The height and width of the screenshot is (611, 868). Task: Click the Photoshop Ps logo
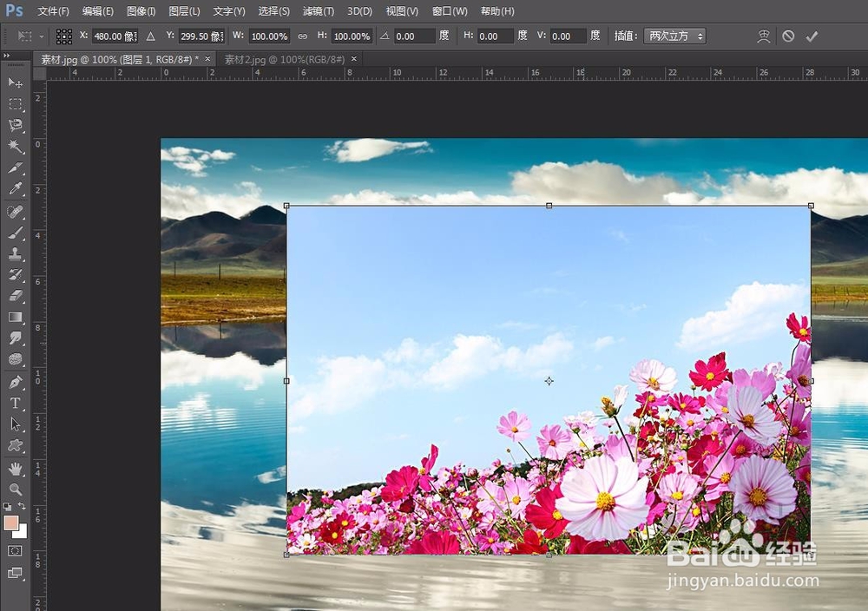[x=15, y=10]
